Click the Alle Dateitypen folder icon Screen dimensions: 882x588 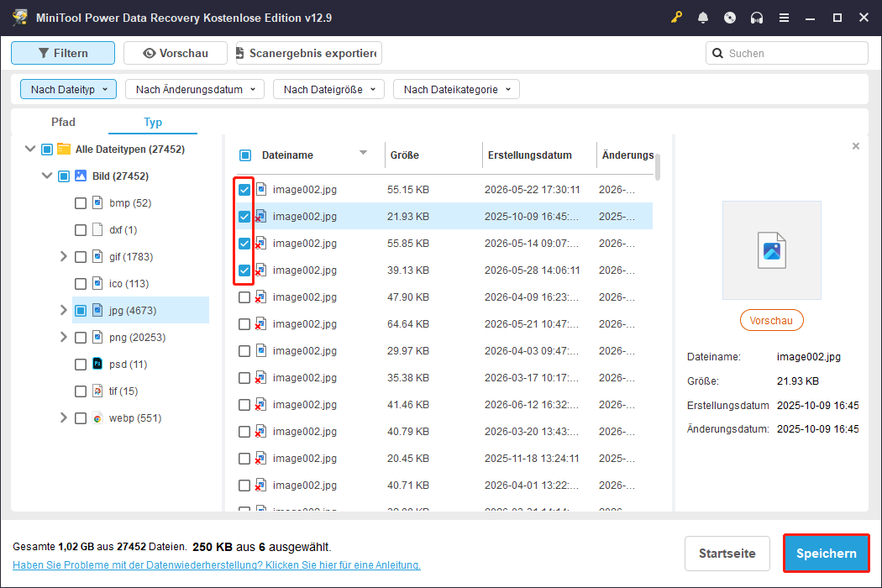[64, 150]
